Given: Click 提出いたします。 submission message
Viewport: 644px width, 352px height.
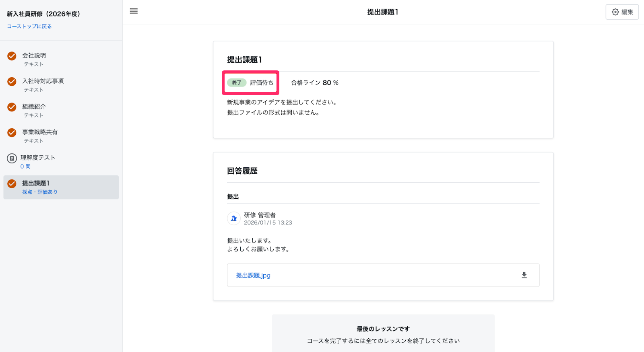Looking at the screenshot, I should pos(250,241).
